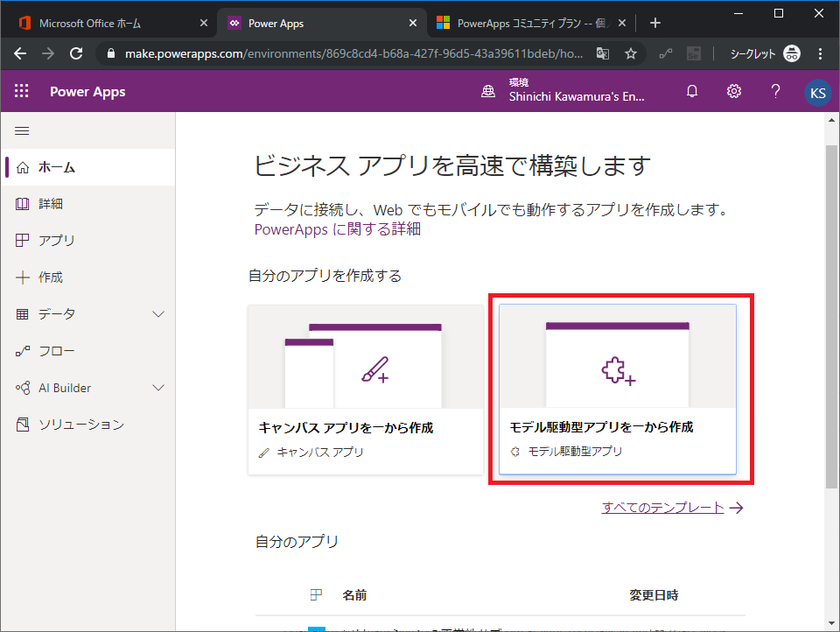Sort apps by 名前 column header
This screenshot has height=632, width=840.
click(354, 595)
